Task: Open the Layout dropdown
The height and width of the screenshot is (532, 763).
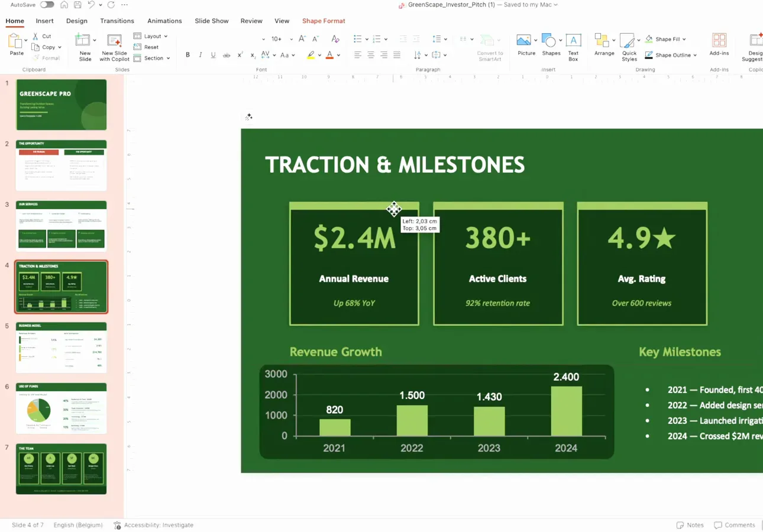Action: (x=151, y=36)
